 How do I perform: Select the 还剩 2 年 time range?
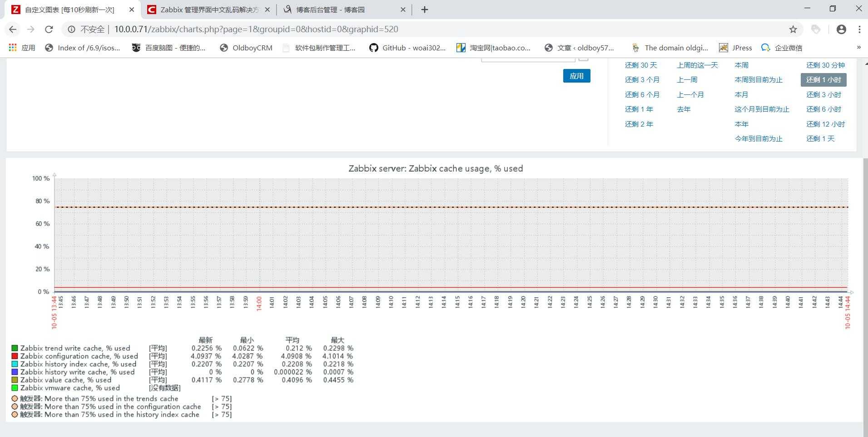(639, 124)
